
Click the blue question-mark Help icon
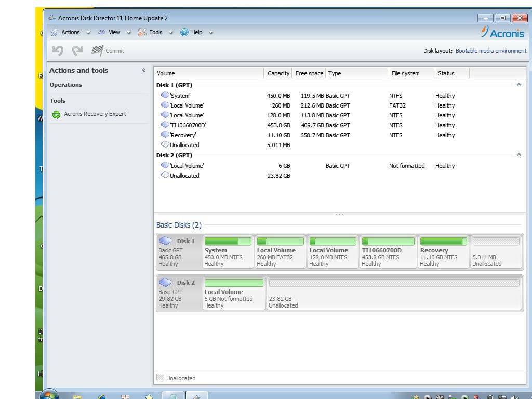184,32
